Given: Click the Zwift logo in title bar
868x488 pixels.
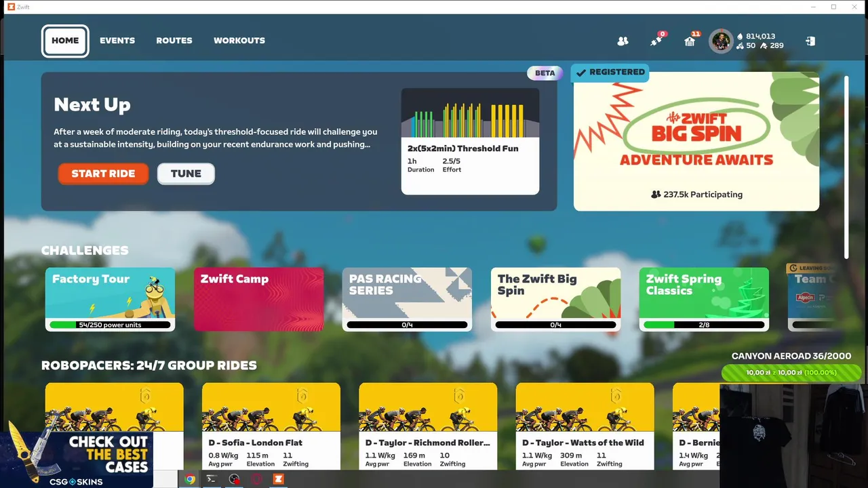Looking at the screenshot, I should pos(11,7).
